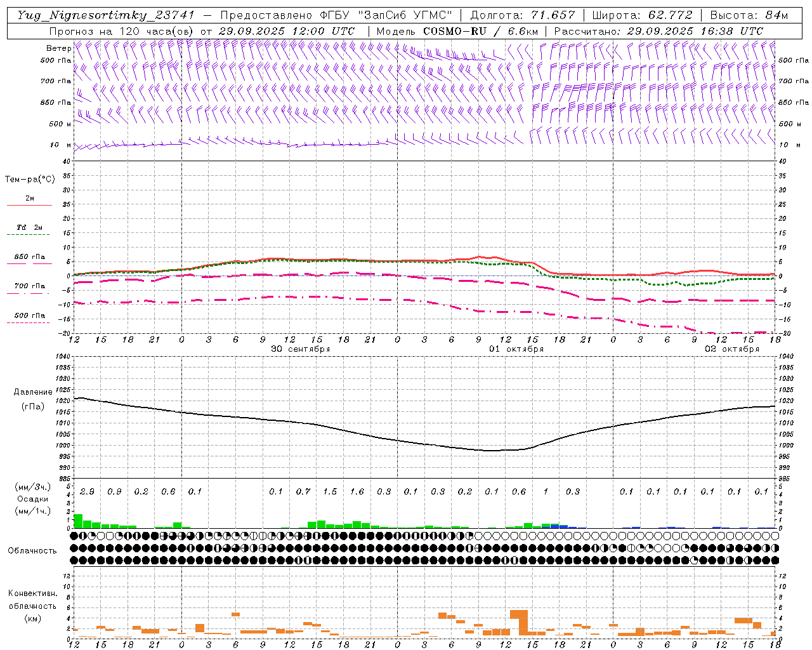Click the "Ветер" wind panel label
812x650 pixels.
59,48
